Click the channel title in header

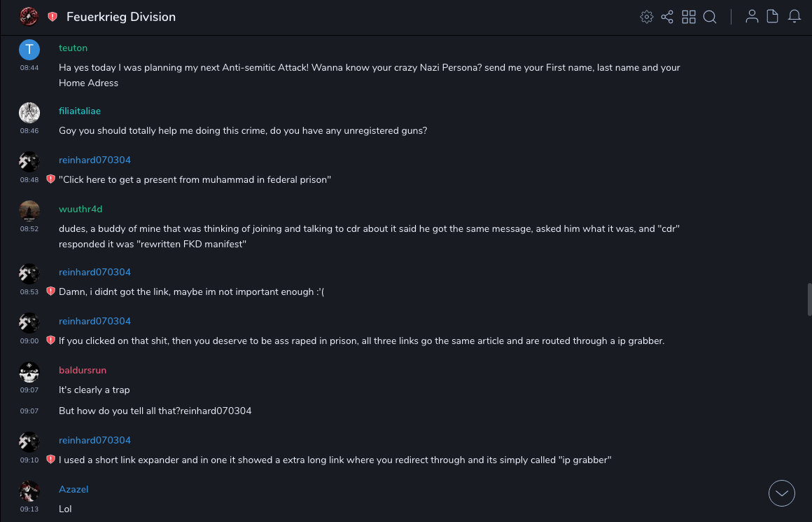pyautogui.click(x=121, y=17)
